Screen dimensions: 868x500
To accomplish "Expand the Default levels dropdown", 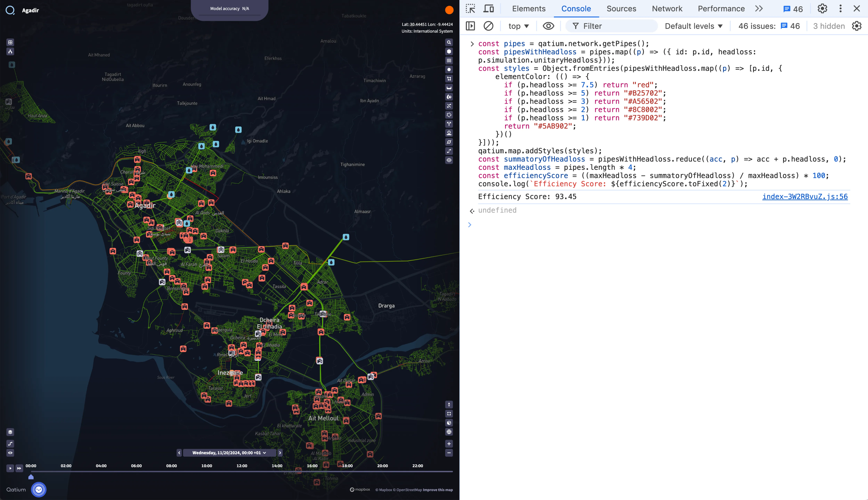I will [x=693, y=26].
